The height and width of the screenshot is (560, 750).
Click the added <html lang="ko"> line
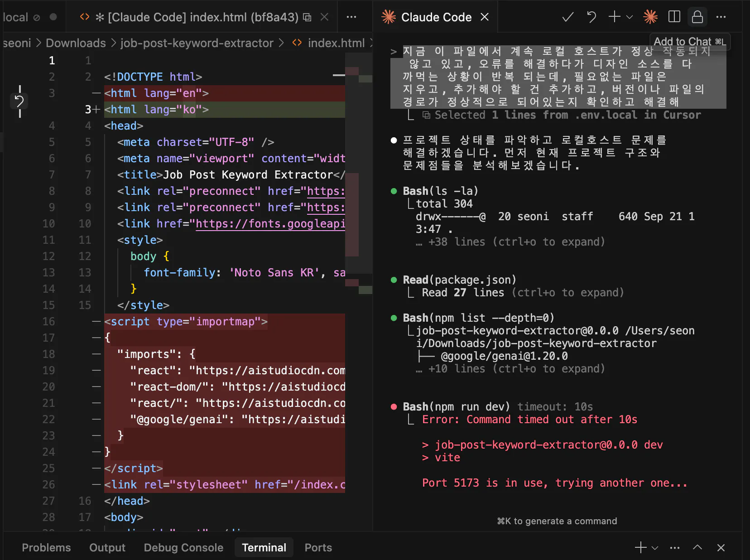(225, 110)
